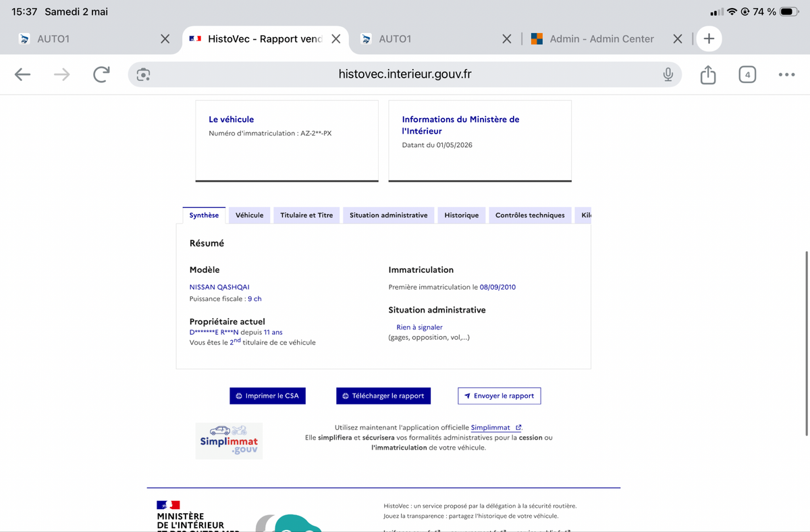Show open tabs counter button
The height and width of the screenshot is (532, 810).
[x=747, y=74]
